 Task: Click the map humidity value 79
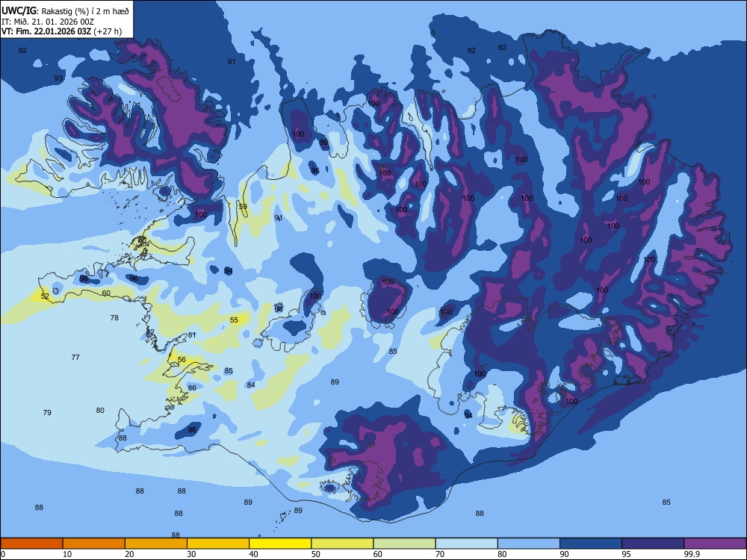(x=47, y=412)
